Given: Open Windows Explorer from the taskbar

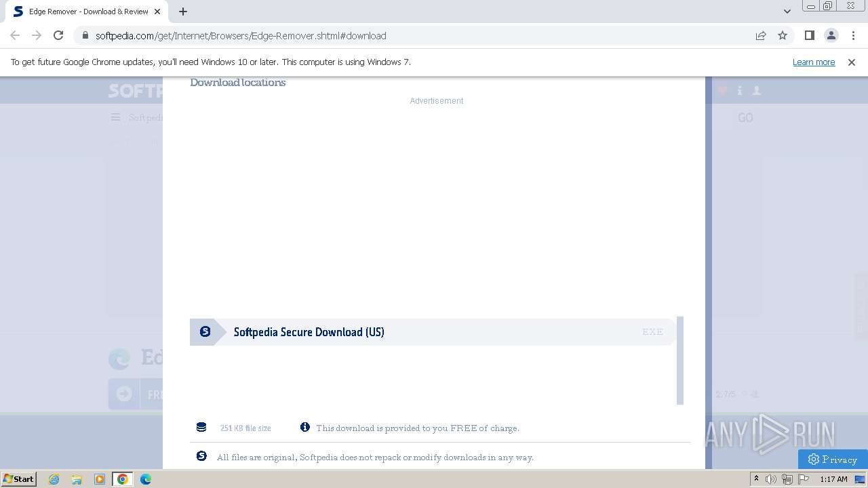Looking at the screenshot, I should pyautogui.click(x=77, y=479).
